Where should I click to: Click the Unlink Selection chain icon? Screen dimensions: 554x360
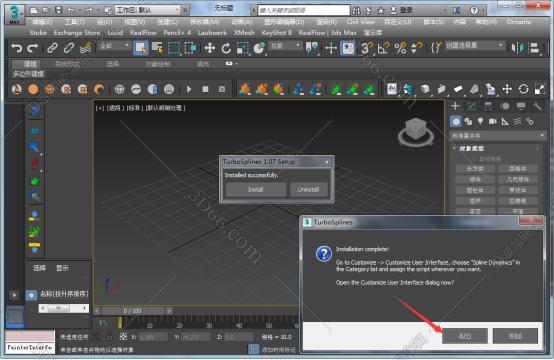tap(69, 48)
